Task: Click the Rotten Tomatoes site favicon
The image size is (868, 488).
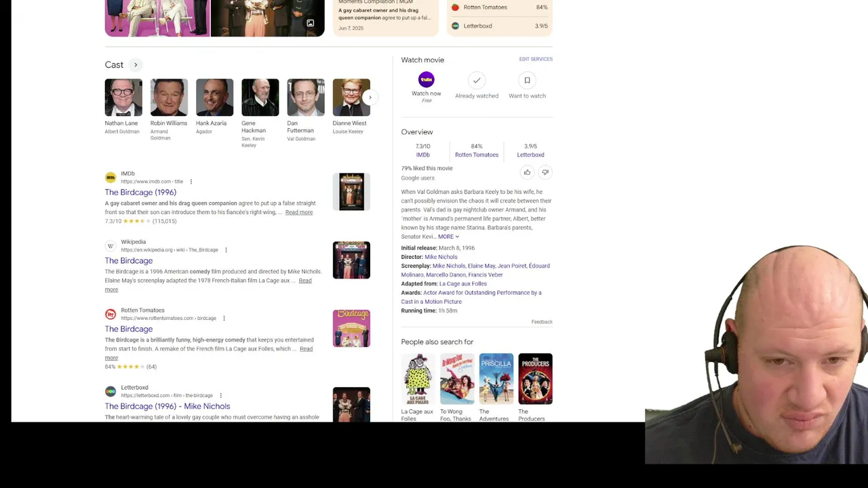Action: point(111,314)
